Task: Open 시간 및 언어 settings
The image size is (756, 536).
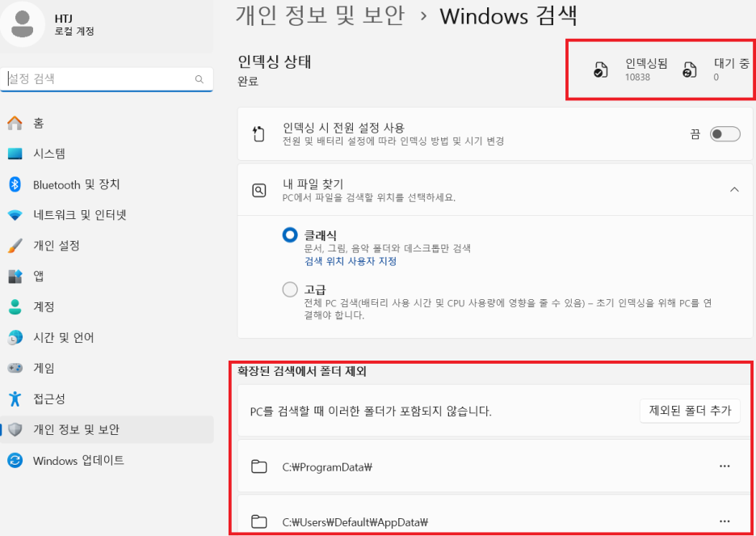Action: pos(107,338)
